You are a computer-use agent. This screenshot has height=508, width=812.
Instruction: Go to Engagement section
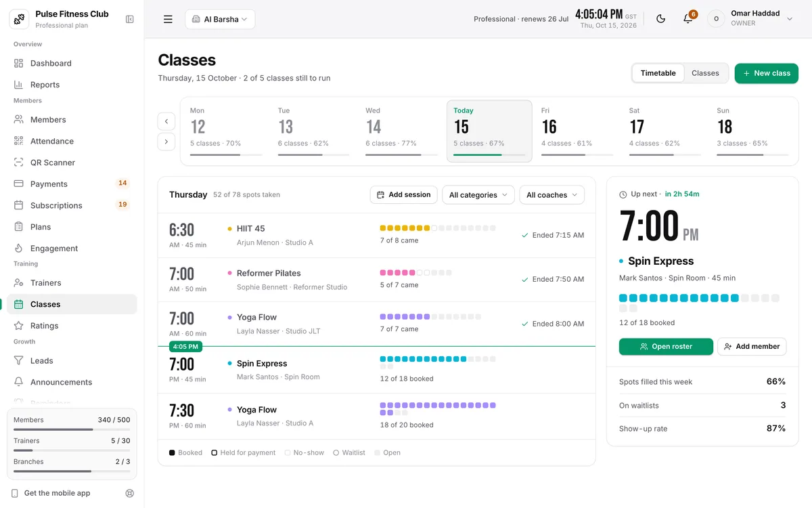click(x=72, y=248)
